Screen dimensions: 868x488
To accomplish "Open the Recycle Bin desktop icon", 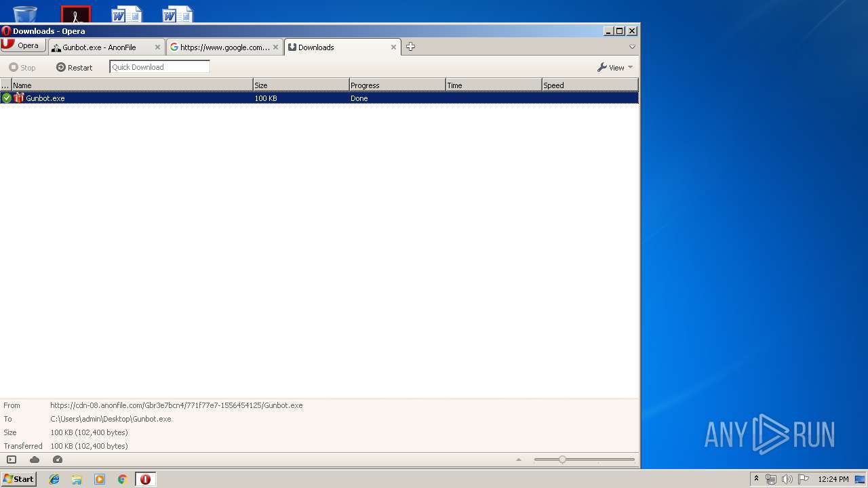I will point(25,13).
